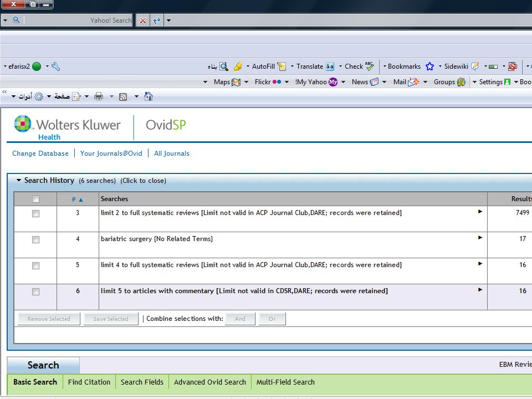Open the Sidewiki icon
532x399 pixels.
click(475, 66)
